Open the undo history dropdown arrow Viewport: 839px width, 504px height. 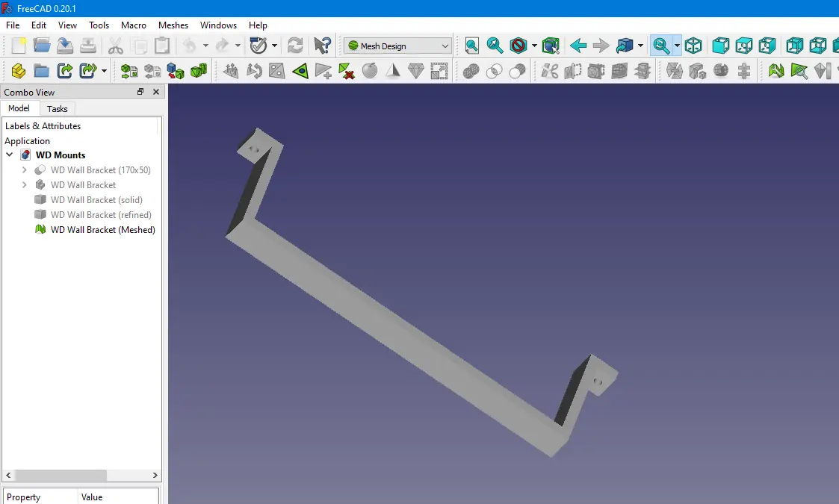[x=205, y=46]
